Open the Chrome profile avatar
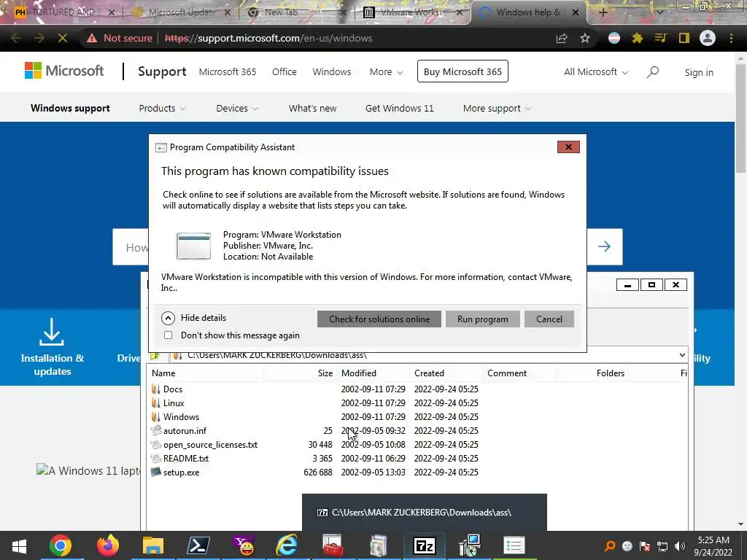The image size is (747, 560). pyautogui.click(x=708, y=38)
